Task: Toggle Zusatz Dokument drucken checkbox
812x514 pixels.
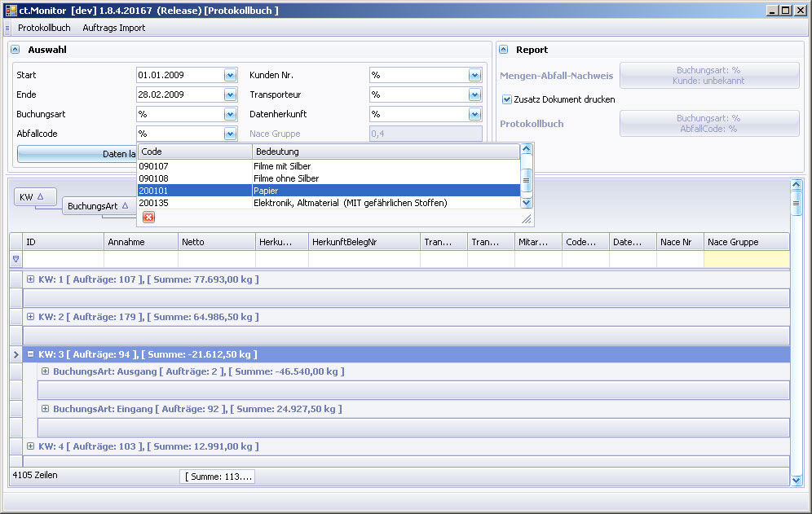Action: pyautogui.click(x=506, y=99)
